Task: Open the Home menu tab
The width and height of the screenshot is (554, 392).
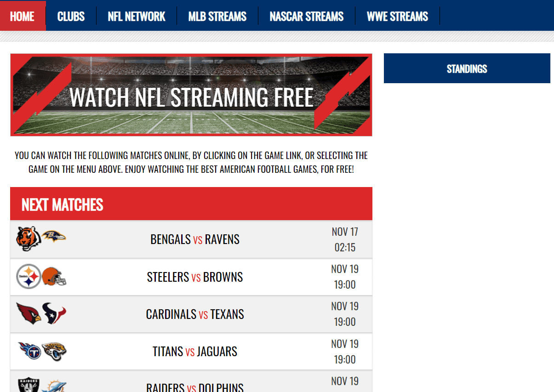Action: 23,16
